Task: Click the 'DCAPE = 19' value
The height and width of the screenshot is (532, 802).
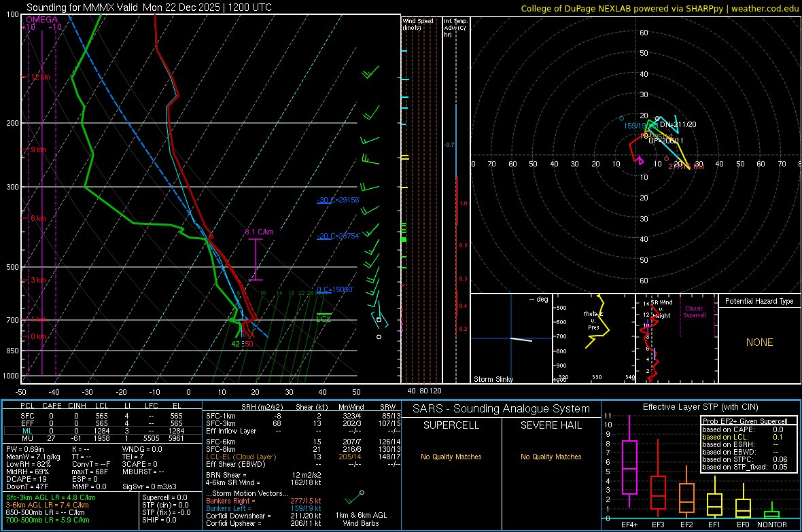Action: click(x=26, y=479)
